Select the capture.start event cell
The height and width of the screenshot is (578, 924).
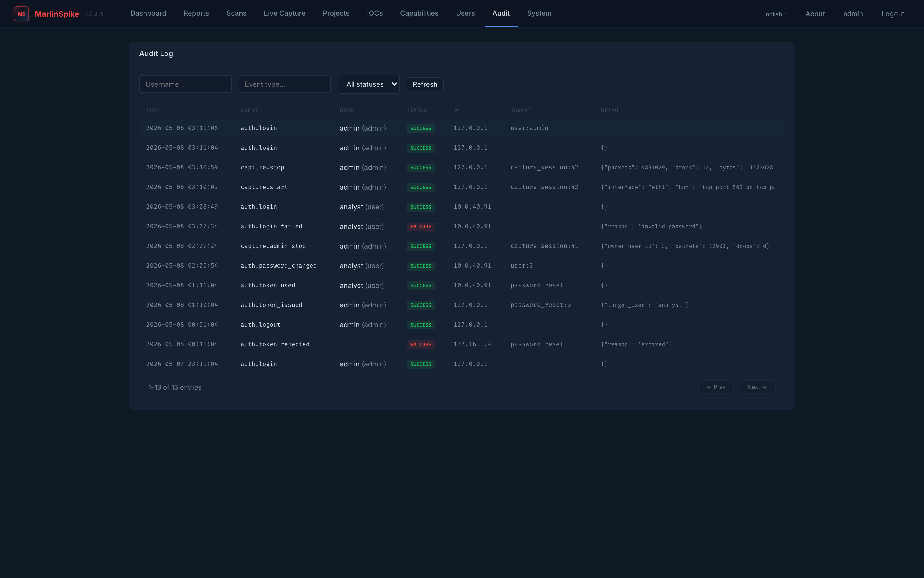[264, 187]
